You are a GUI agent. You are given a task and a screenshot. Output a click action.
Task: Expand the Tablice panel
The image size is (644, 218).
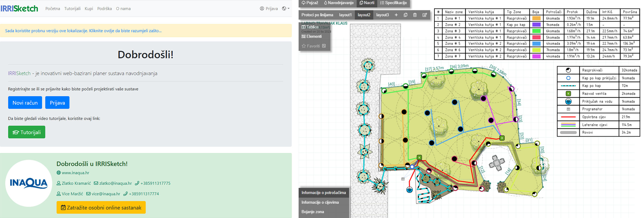click(310, 27)
